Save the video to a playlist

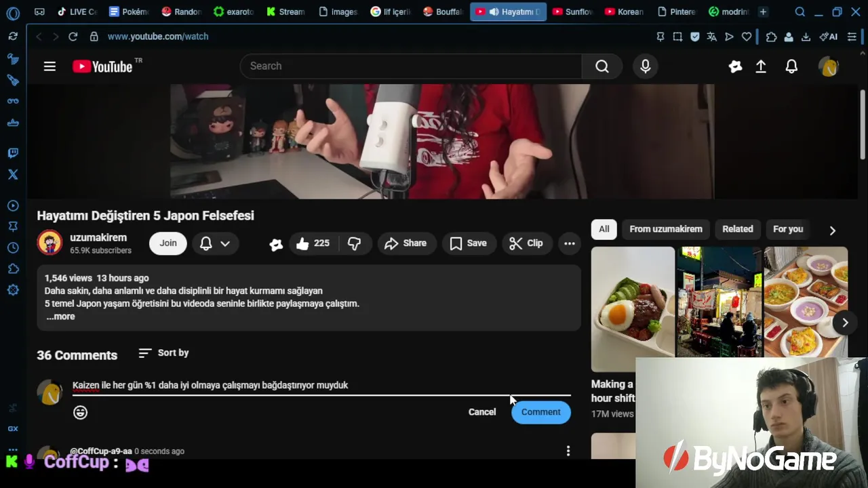[468, 243]
